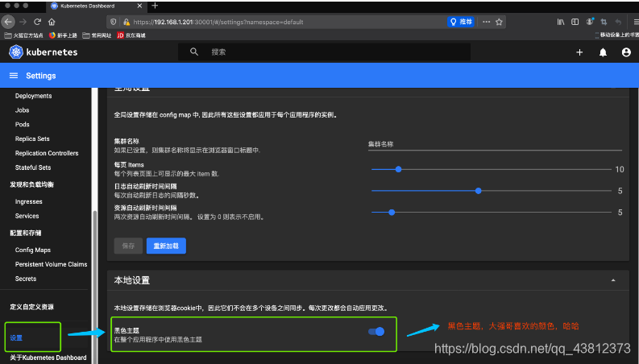Screen dimensions: 639x364
Task: Adjust the 每页 Items slider
Action: coord(491,169)
